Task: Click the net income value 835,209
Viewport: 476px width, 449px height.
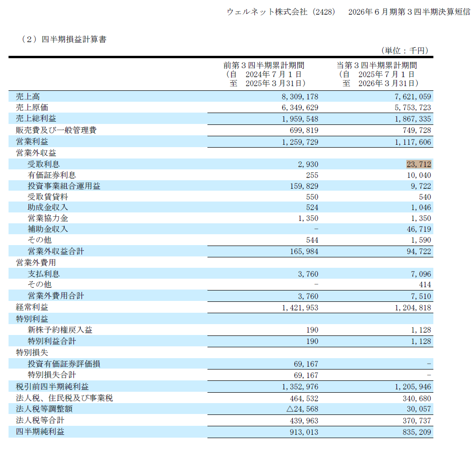Action: coord(417,432)
